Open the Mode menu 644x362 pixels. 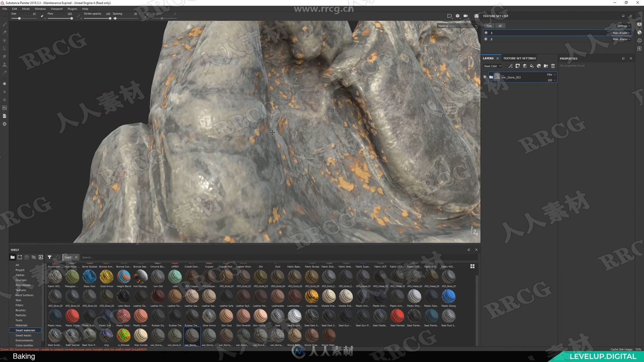pos(26,9)
